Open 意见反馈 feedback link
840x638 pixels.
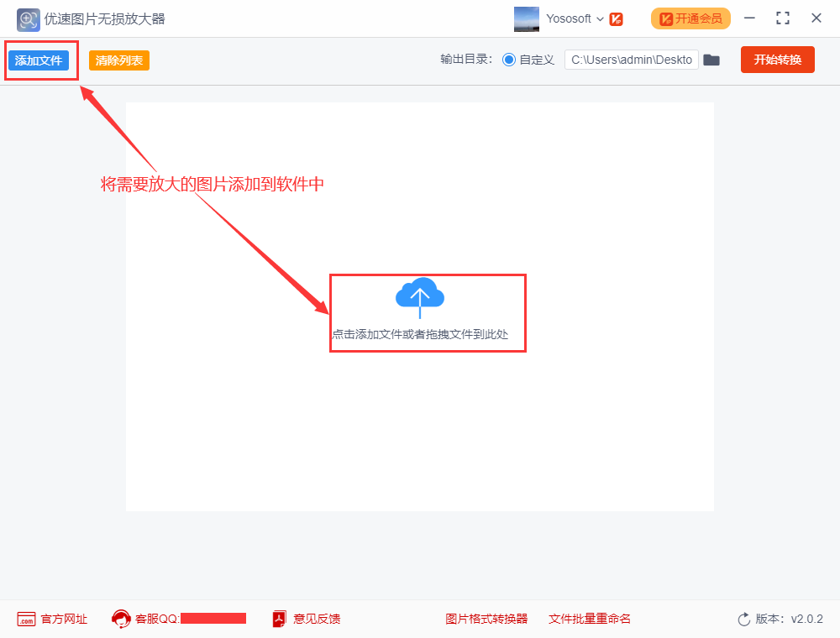click(x=316, y=619)
